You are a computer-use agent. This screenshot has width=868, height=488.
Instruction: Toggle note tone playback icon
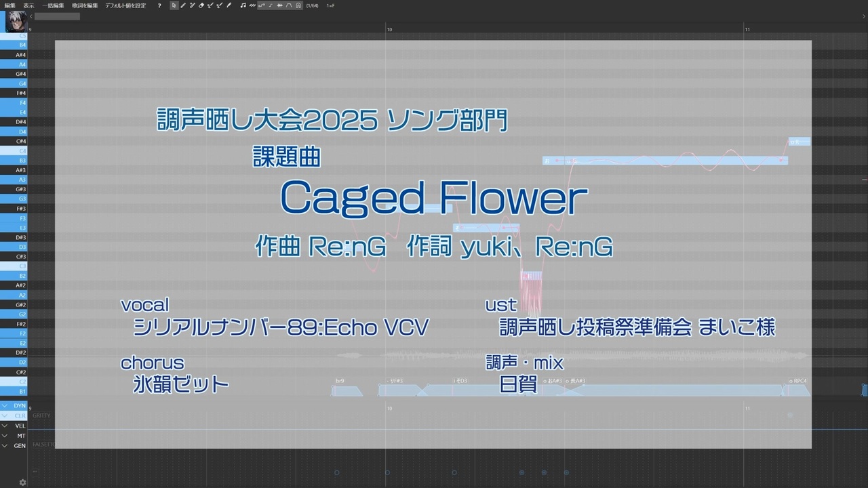[243, 5]
